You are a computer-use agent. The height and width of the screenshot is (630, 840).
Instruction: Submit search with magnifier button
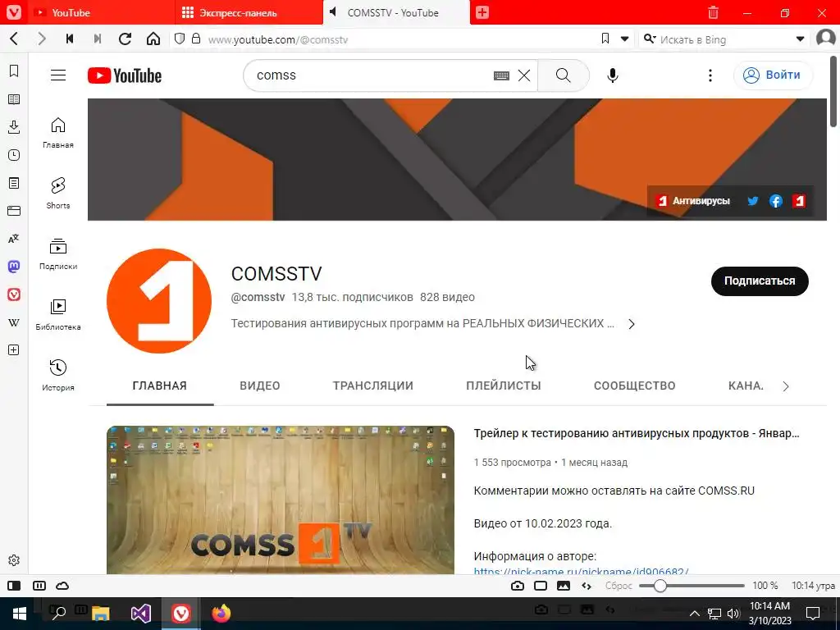point(563,75)
